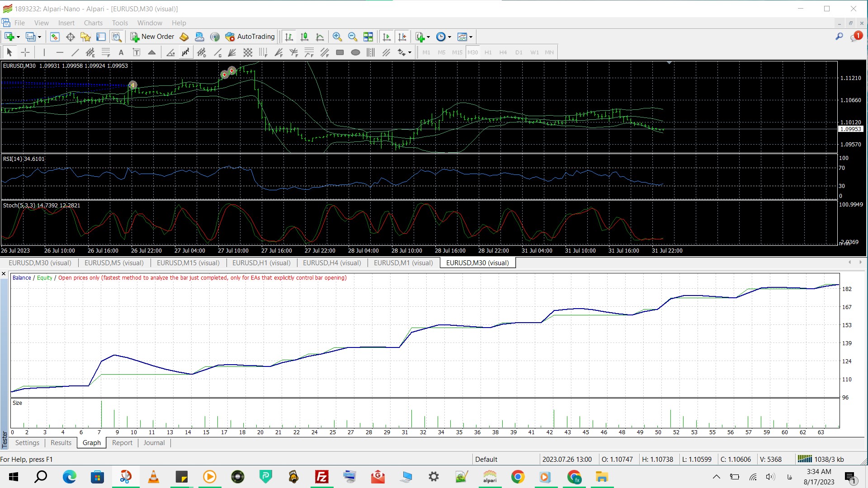Tile chart windows using the grid icon
Screen dimensions: 868x488
(368, 37)
